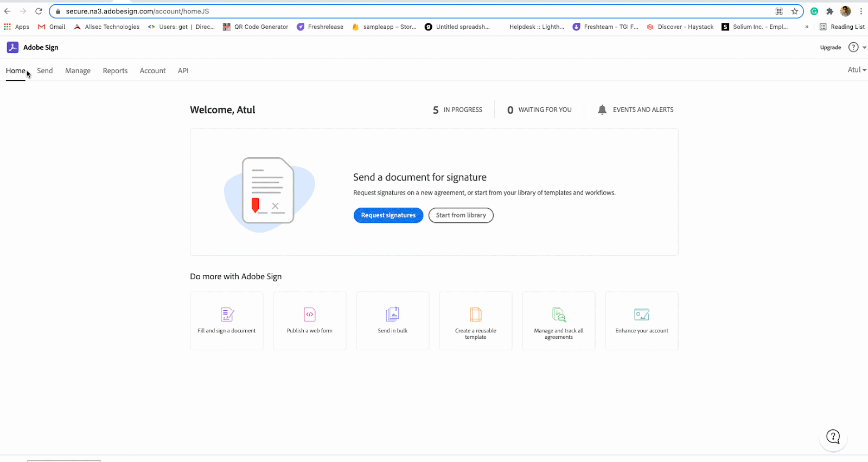Open Chrome three-dot menu
Screen dimensions: 868x462
pos(861,11)
